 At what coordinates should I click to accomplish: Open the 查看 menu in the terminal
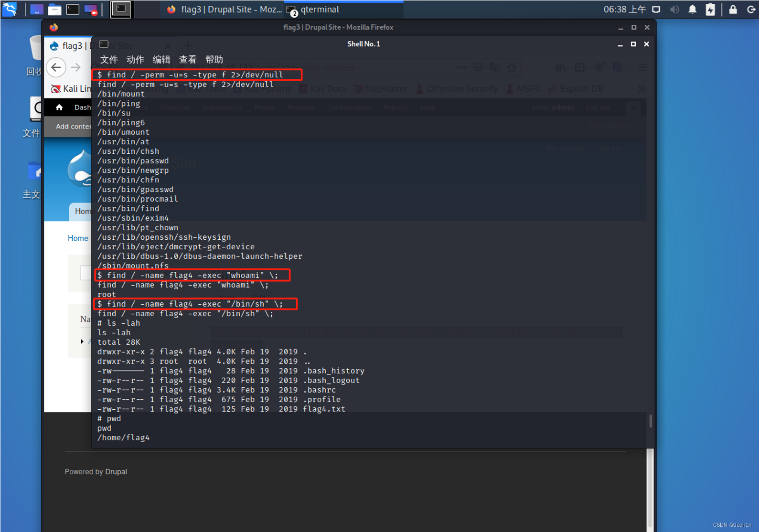tap(188, 60)
